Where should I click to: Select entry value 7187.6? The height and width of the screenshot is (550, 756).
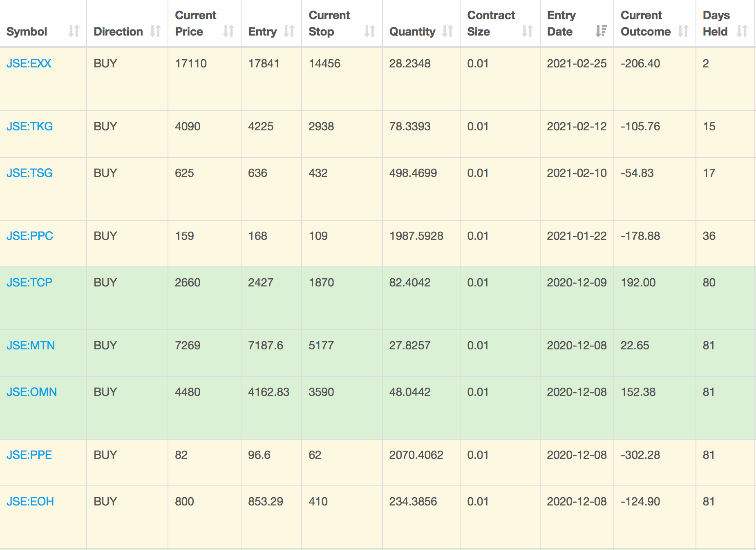(266, 345)
